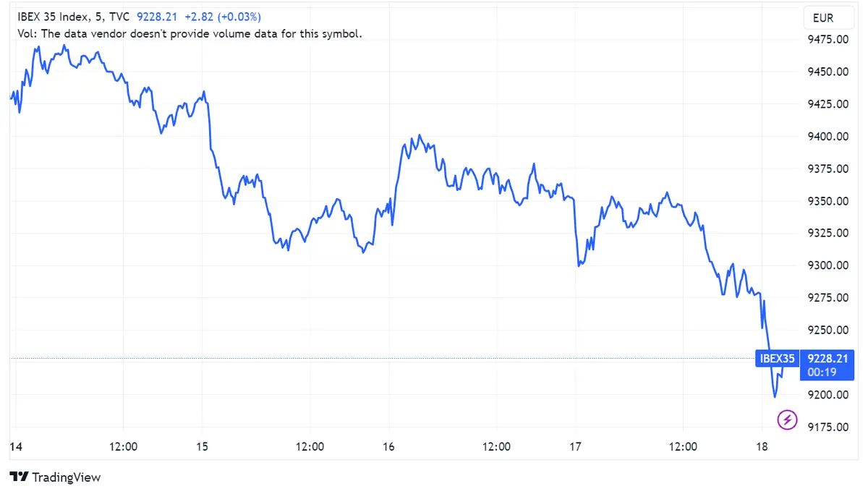Click the 9175.00 label on the price scale
Viewport: 868px width, 494px height.
pyautogui.click(x=827, y=427)
